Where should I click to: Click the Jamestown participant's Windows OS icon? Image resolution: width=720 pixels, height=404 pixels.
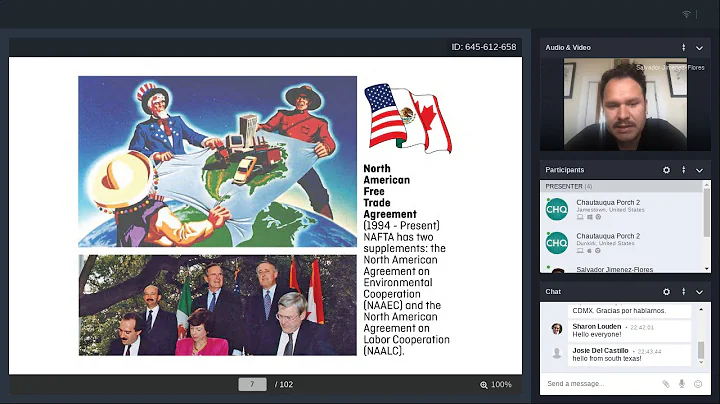pos(589,217)
